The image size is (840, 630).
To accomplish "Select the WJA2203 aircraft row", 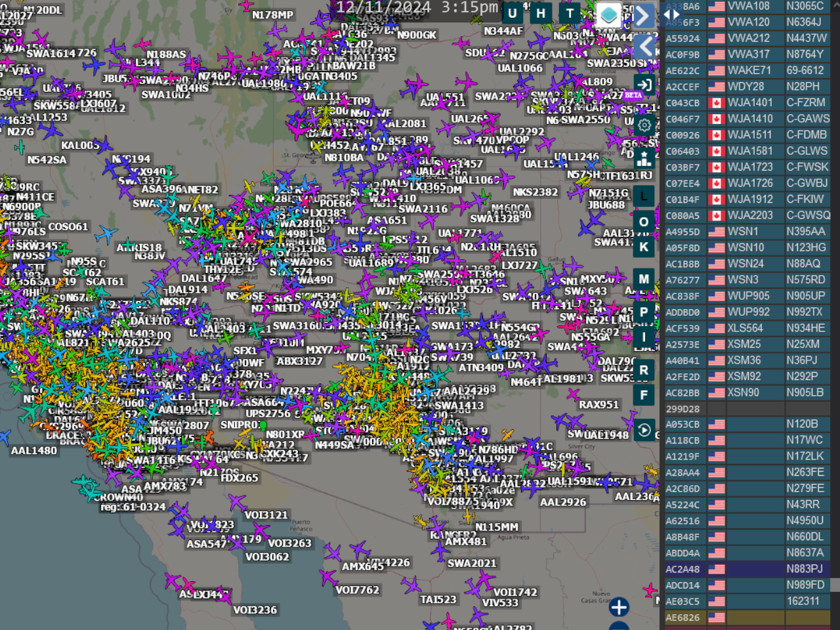I will (x=747, y=215).
